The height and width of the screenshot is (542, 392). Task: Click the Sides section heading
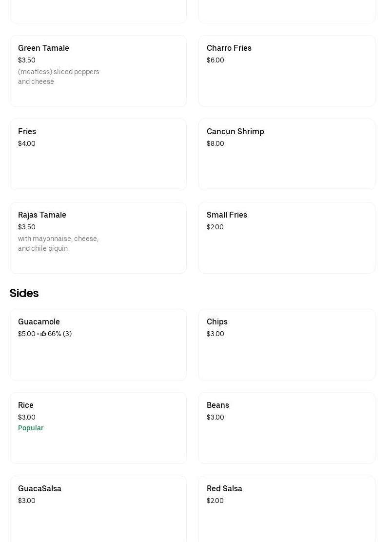[24, 293]
